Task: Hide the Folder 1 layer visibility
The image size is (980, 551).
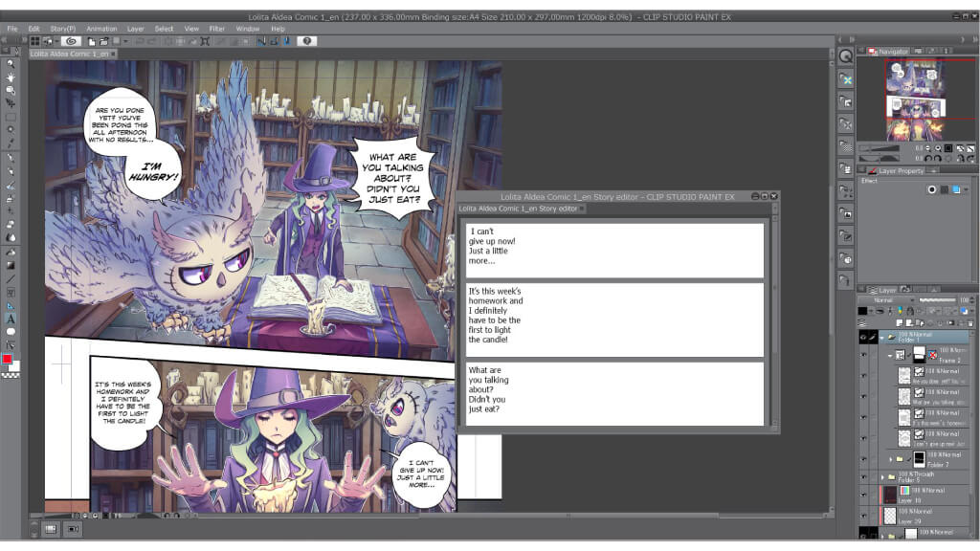Action: point(864,338)
